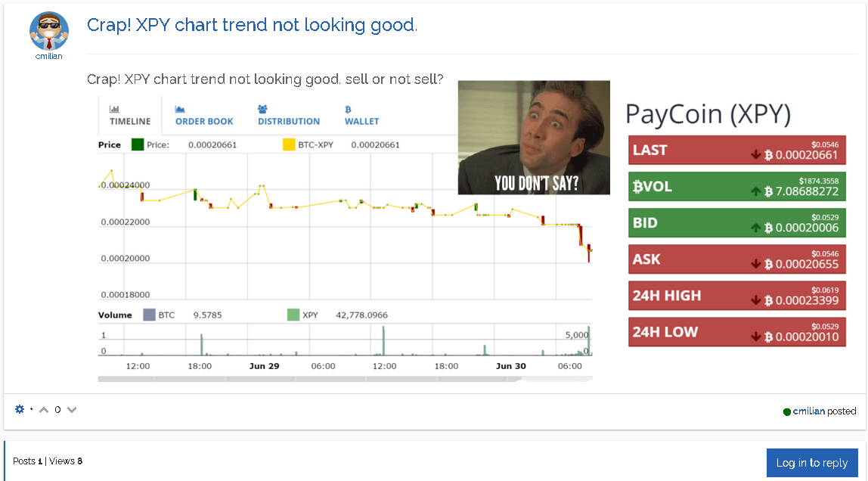
Task: Click the "Posts 1 | Views 8" text
Action: coord(48,461)
